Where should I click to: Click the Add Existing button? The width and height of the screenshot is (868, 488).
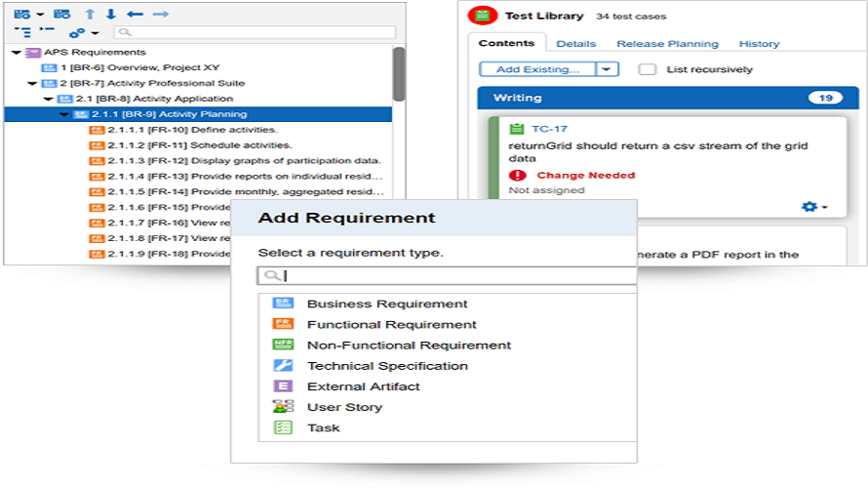[537, 69]
